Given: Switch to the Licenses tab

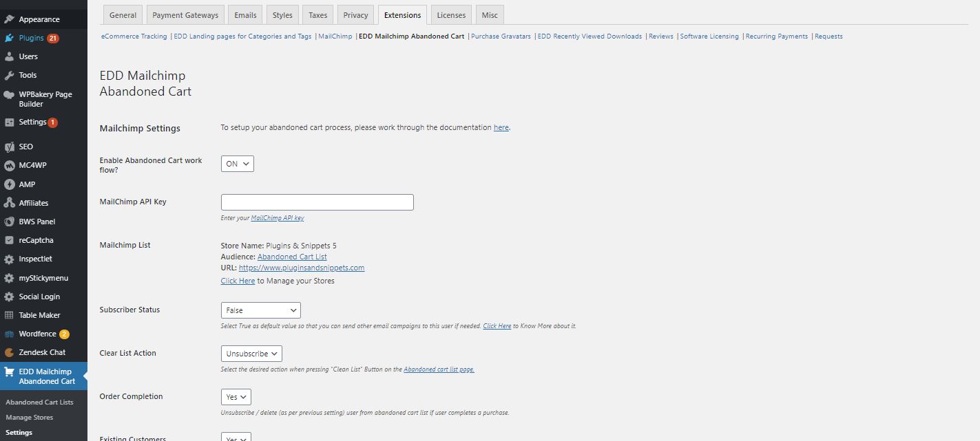Looking at the screenshot, I should (451, 14).
